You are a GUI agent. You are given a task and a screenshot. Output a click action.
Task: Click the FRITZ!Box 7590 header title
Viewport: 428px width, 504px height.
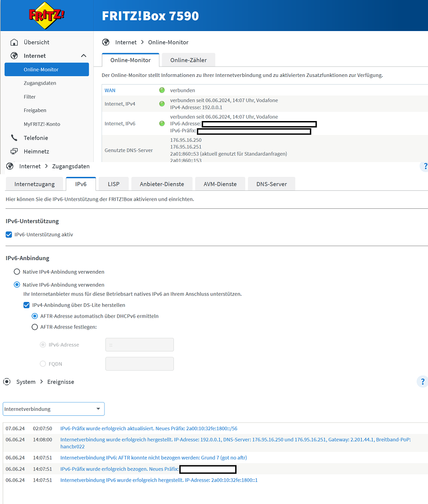tap(150, 16)
